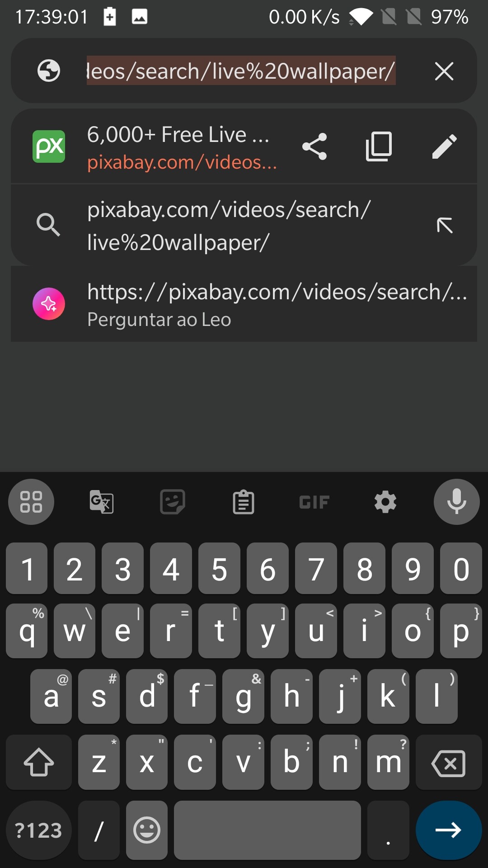Open the keyboard sticker panel

173,502
